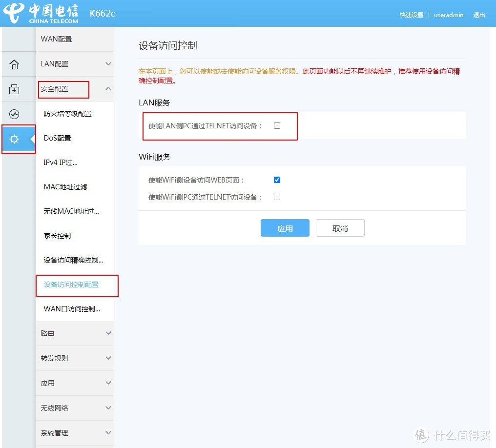496x448 pixels.
Task: Cancel changes with 取消 button
Action: [340, 228]
